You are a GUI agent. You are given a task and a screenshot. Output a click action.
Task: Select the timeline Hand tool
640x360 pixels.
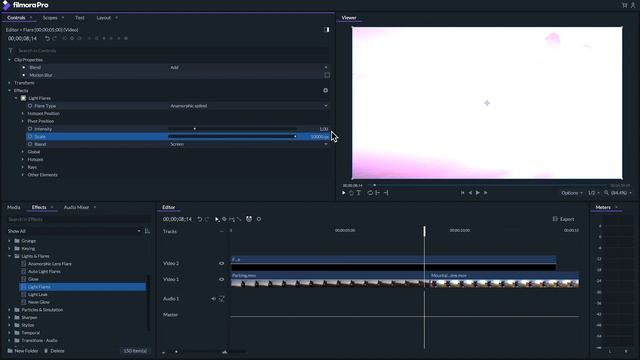224,219
